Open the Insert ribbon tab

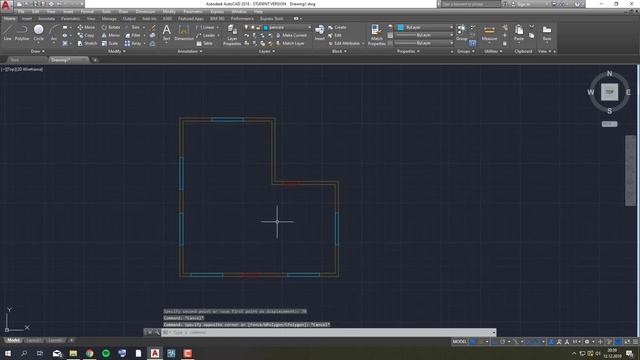[27, 19]
